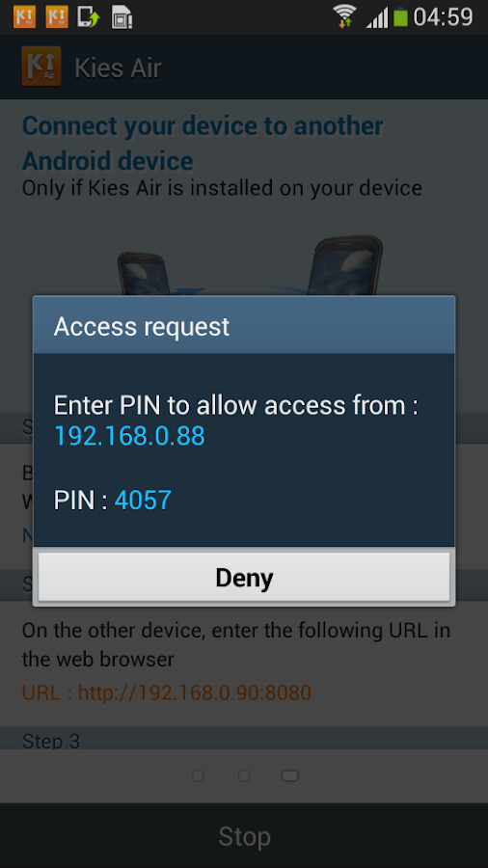Tap the Wi-Fi signal icon
The width and height of the screenshot is (488, 868).
click(344, 16)
